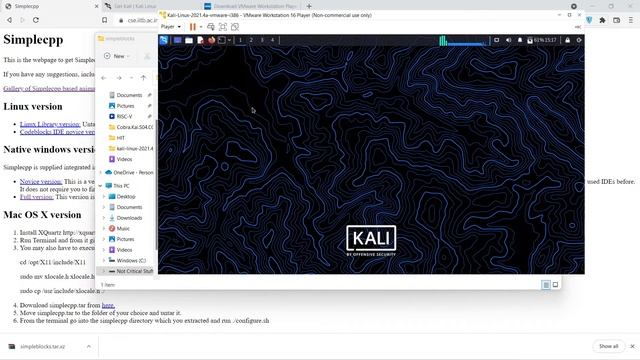
Task: Bookmark this page in browser
Action: [x=104, y=20]
